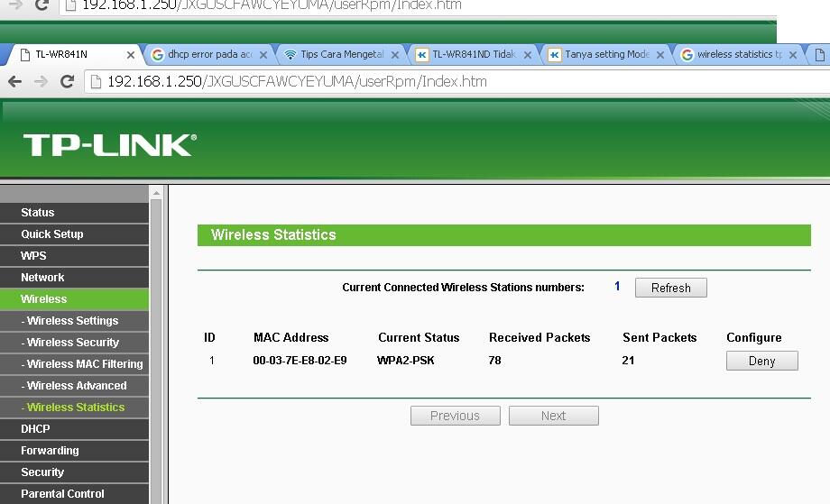
Task: Switch to the 'Tips Cara Mengetal' tab
Action: (342, 54)
